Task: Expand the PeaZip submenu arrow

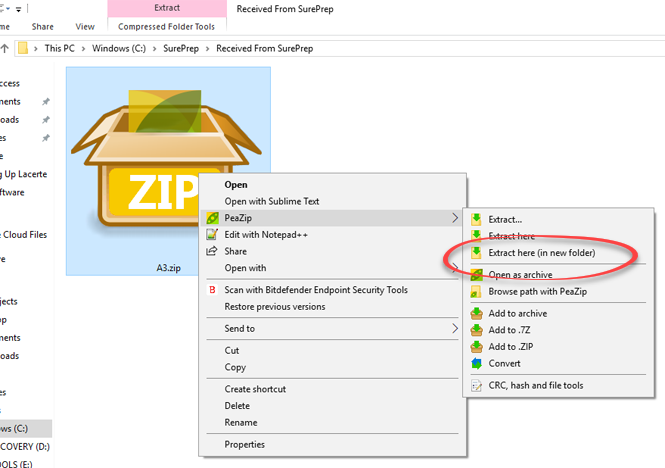Action: (x=455, y=218)
